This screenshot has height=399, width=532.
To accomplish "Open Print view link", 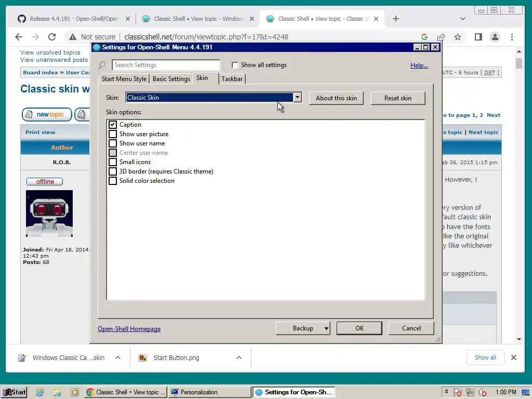I will 40,132.
